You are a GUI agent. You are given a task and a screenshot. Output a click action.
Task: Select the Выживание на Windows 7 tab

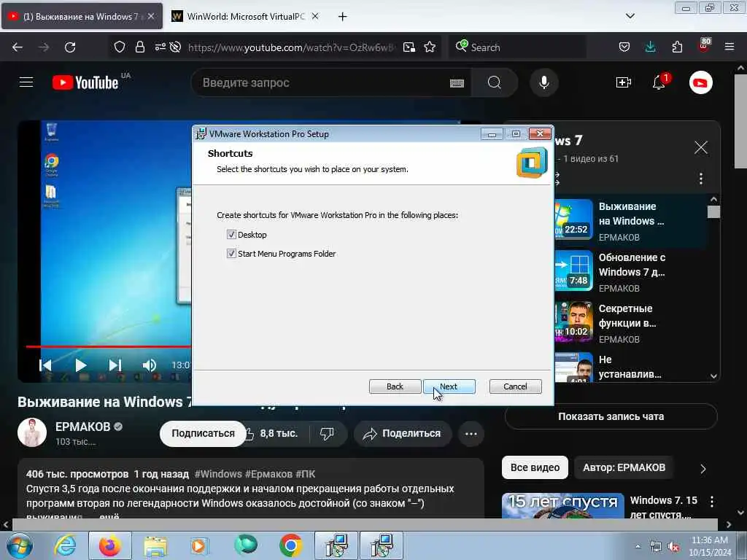pyautogui.click(x=81, y=16)
